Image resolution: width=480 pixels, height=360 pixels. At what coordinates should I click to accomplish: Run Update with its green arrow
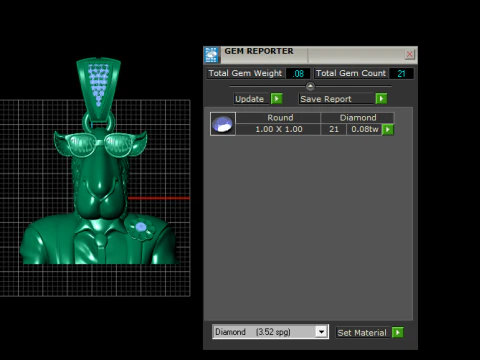[x=277, y=99]
